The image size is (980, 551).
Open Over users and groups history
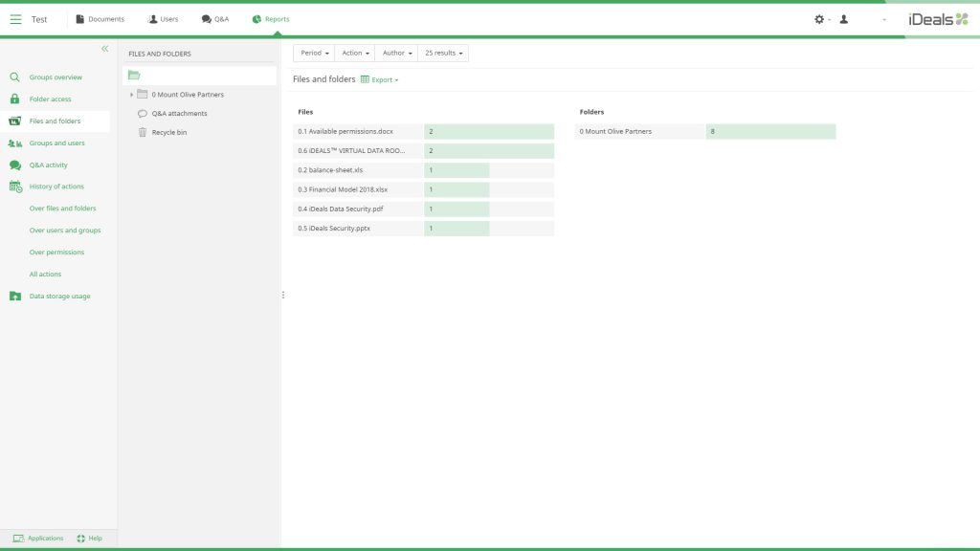[65, 231]
